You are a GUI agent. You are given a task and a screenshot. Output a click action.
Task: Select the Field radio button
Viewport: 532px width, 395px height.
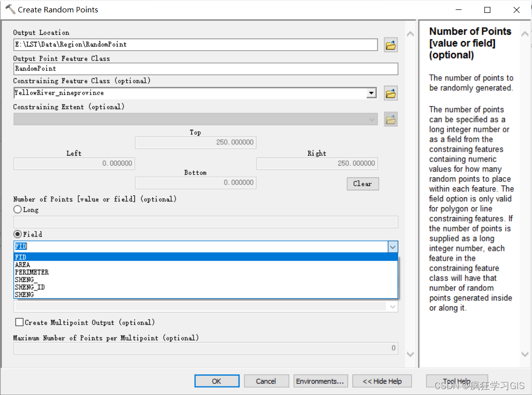tap(18, 234)
